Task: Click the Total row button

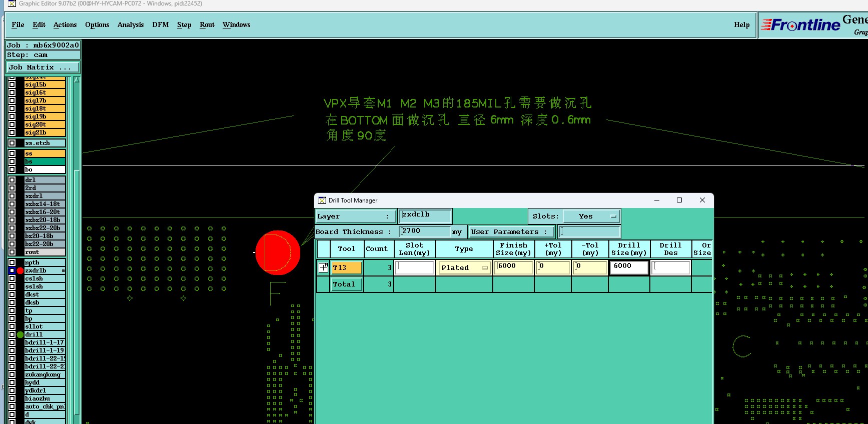Action: 347,284
